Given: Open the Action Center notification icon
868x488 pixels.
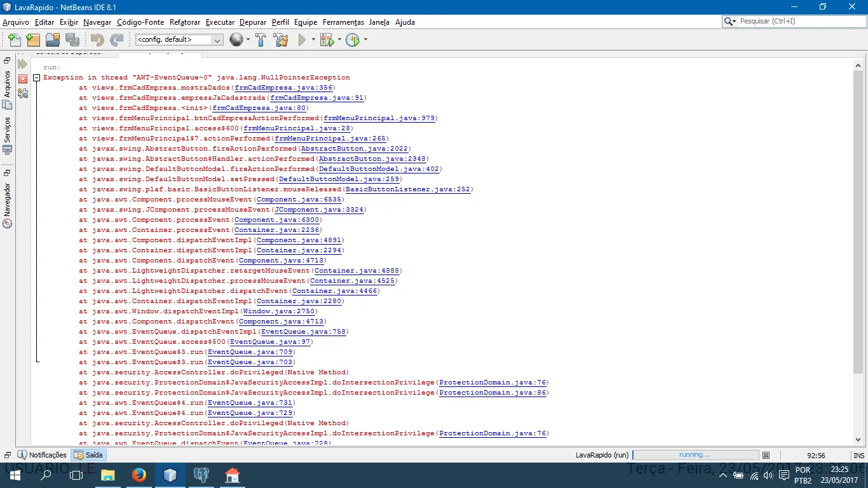Looking at the screenshot, I should 783,475.
